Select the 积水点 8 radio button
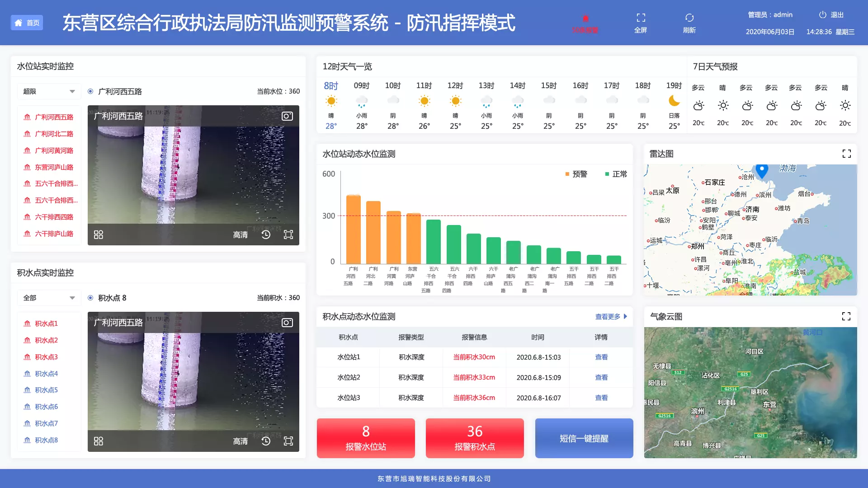This screenshot has width=868, height=488. pos(90,298)
